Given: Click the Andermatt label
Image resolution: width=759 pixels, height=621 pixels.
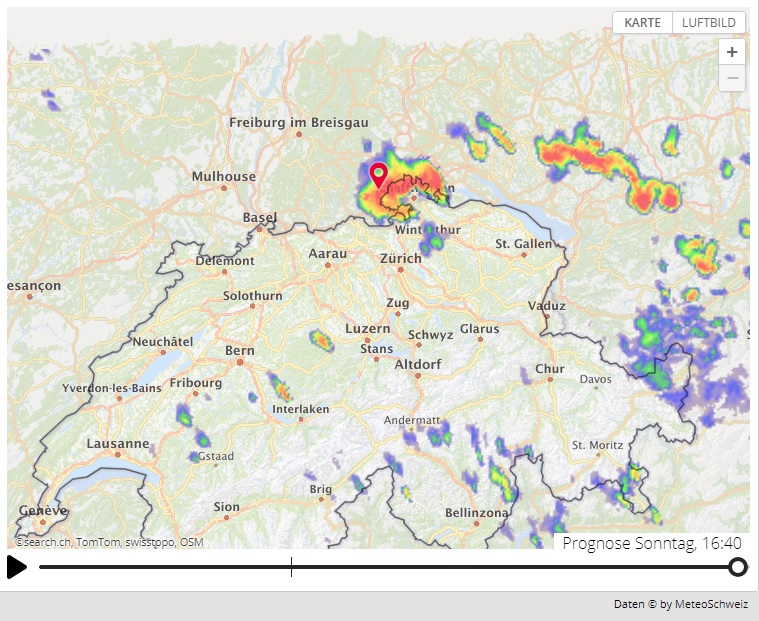Looking at the screenshot, I should (x=411, y=420).
